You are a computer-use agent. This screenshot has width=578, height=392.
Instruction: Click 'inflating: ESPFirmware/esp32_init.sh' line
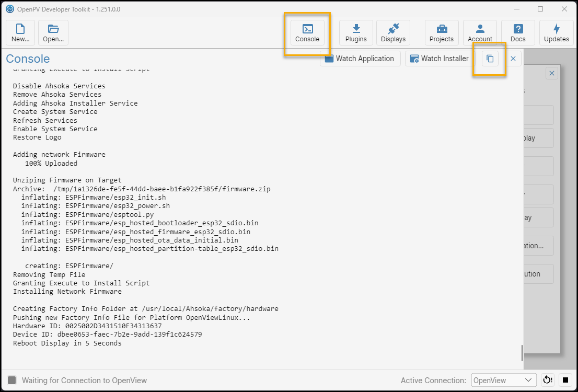[93, 197]
